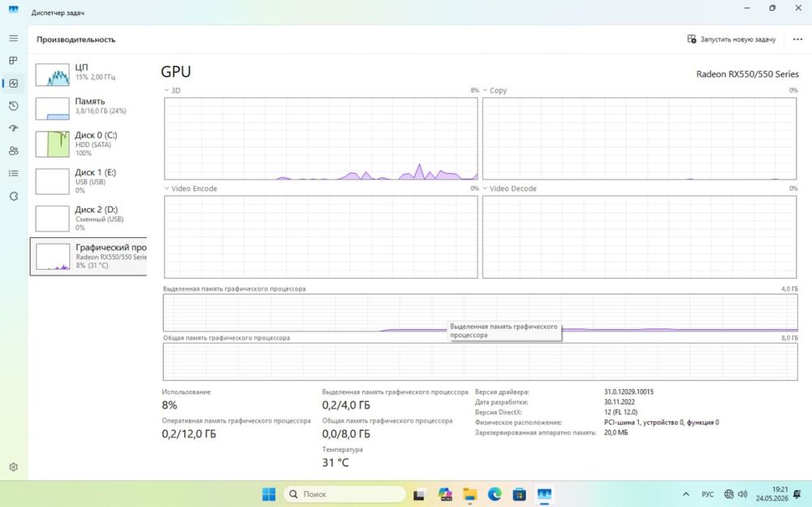This screenshot has height=507, width=812.
Task: Click the Память mini graph thumbnail
Action: click(52, 109)
